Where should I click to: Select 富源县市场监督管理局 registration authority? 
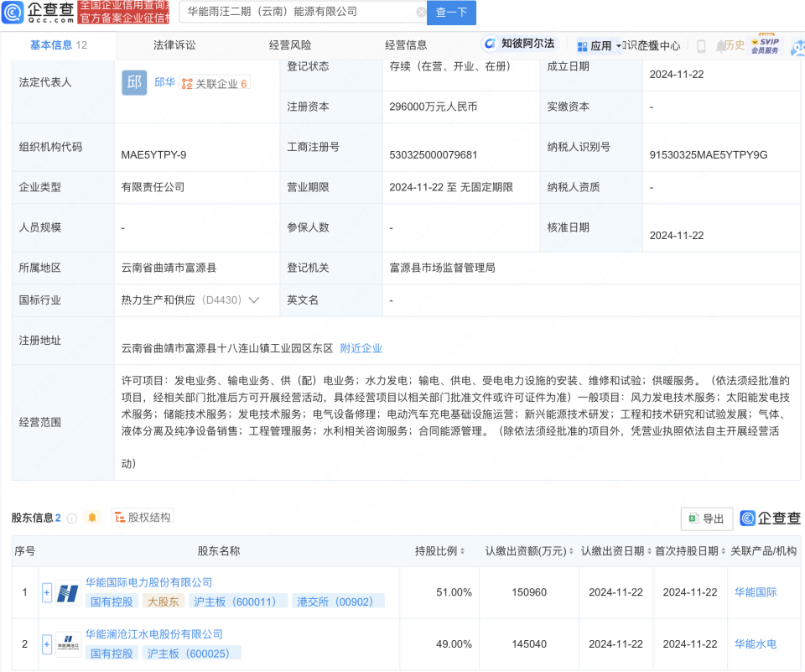pos(443,268)
